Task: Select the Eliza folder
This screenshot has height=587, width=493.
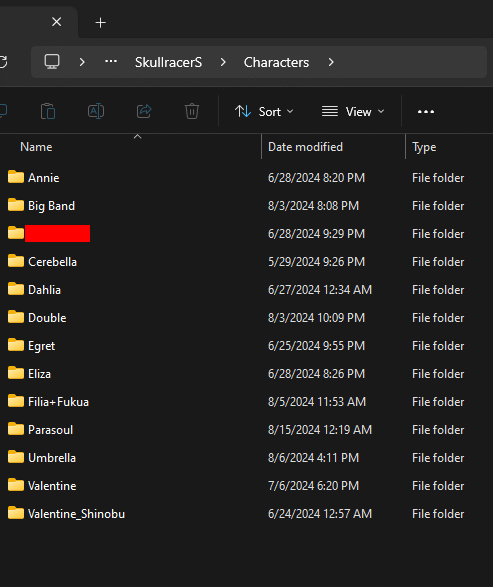Action: 39,374
